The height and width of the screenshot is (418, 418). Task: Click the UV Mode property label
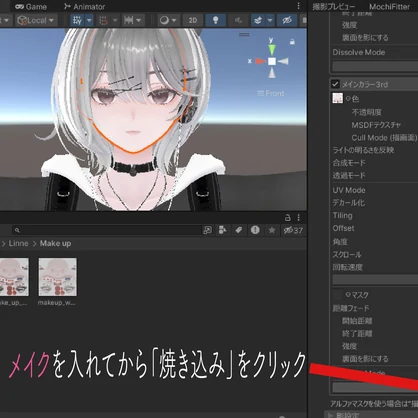[349, 190]
